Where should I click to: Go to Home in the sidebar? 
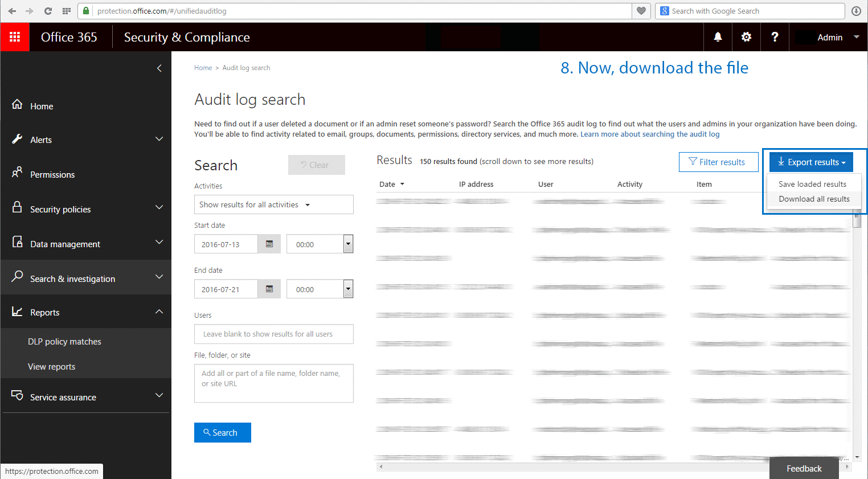pos(42,107)
